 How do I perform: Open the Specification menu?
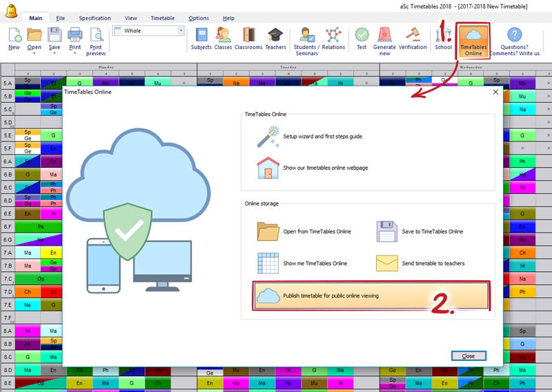(95, 18)
